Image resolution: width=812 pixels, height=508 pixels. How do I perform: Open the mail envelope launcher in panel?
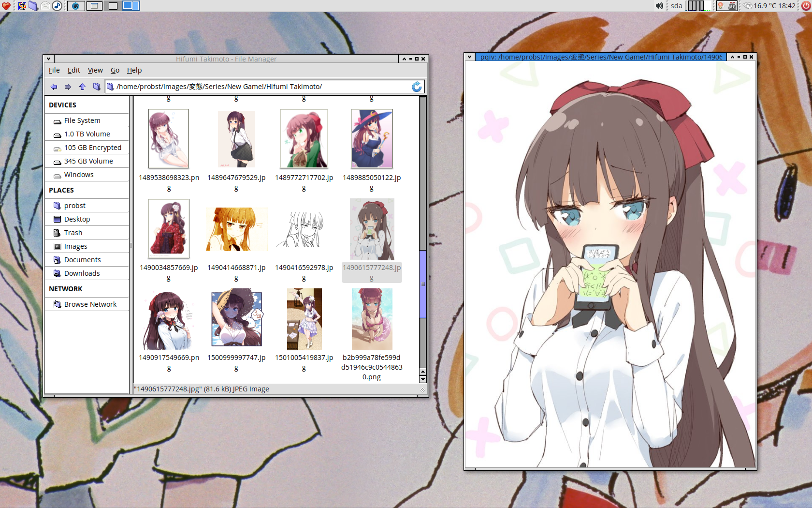(x=45, y=6)
